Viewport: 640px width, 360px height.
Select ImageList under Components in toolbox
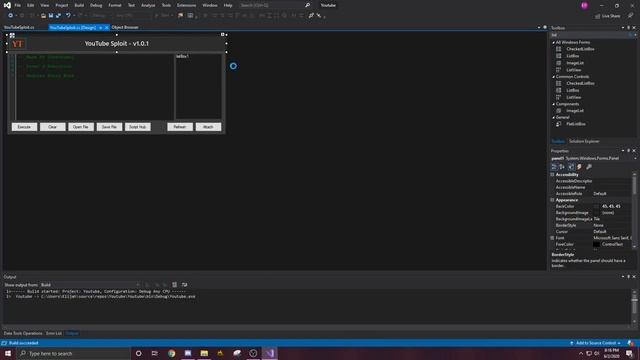pos(575,111)
